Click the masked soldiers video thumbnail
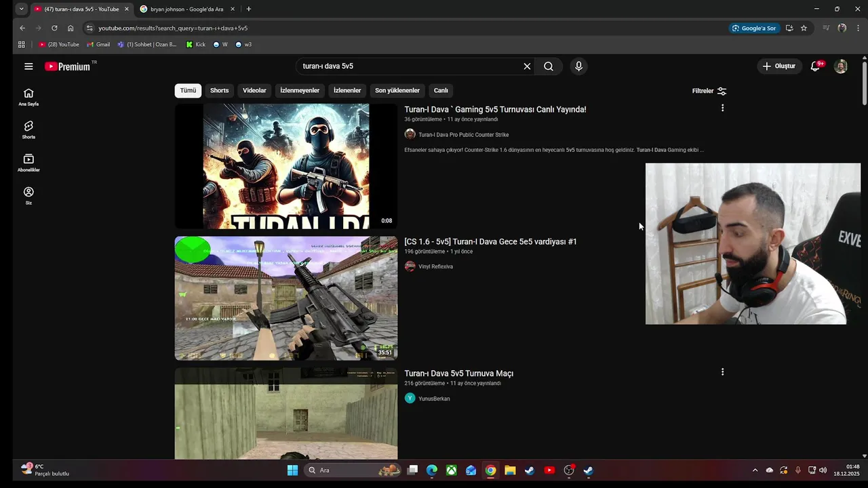Viewport: 868px width, 488px height. pos(286,166)
